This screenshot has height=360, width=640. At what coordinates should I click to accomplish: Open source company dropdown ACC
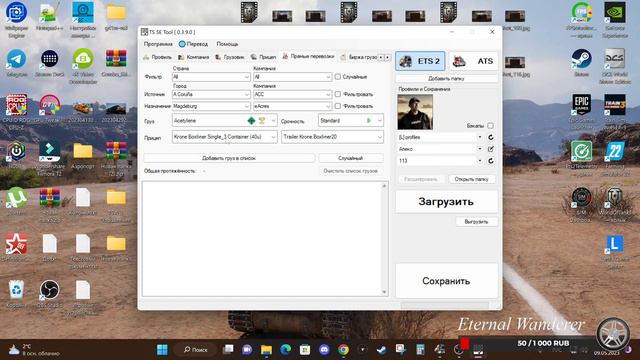tap(292, 94)
